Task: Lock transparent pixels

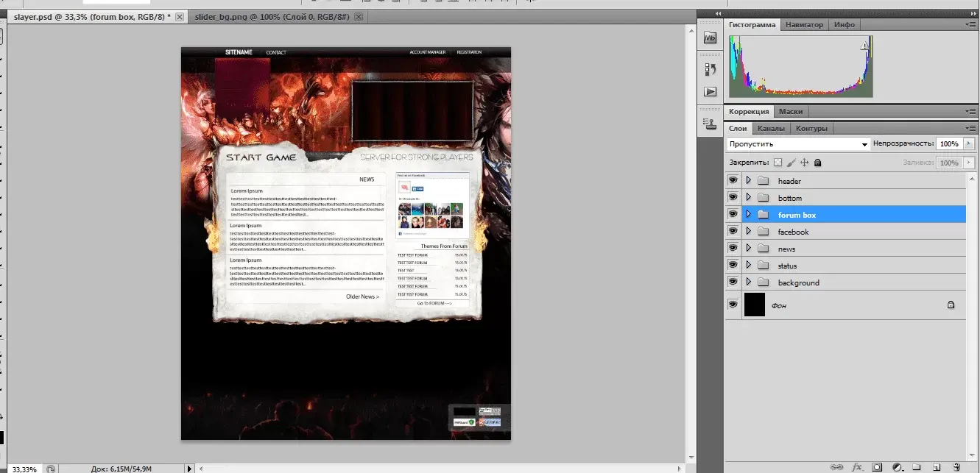Action: coord(778,163)
